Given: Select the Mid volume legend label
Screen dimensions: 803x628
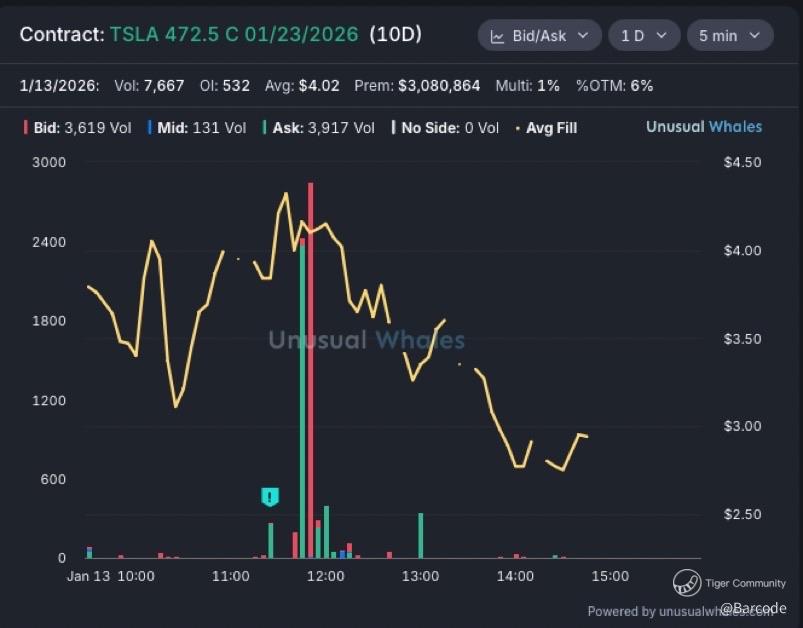Looking at the screenshot, I should (x=201, y=128).
